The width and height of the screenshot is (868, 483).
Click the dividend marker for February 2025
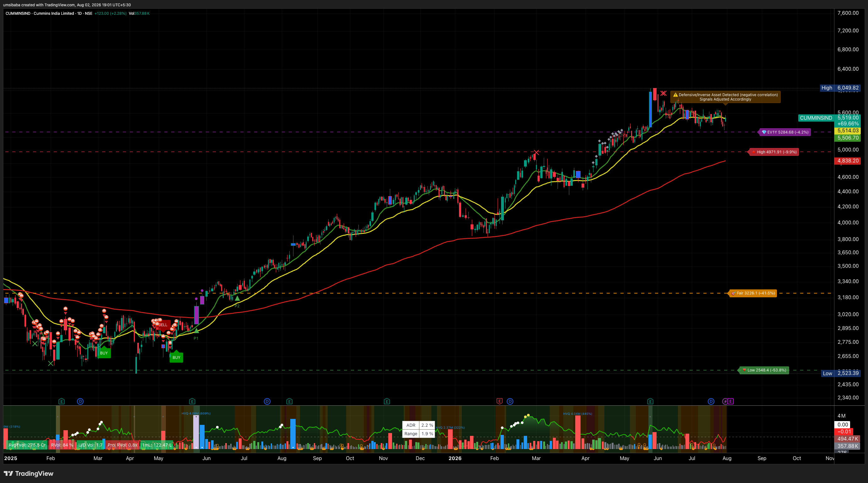pyautogui.click(x=80, y=401)
